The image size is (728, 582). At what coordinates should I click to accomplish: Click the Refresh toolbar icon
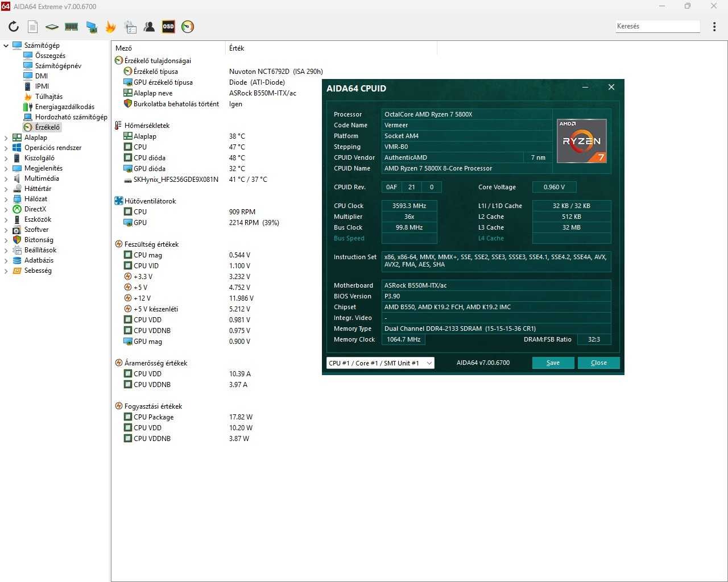(14, 26)
